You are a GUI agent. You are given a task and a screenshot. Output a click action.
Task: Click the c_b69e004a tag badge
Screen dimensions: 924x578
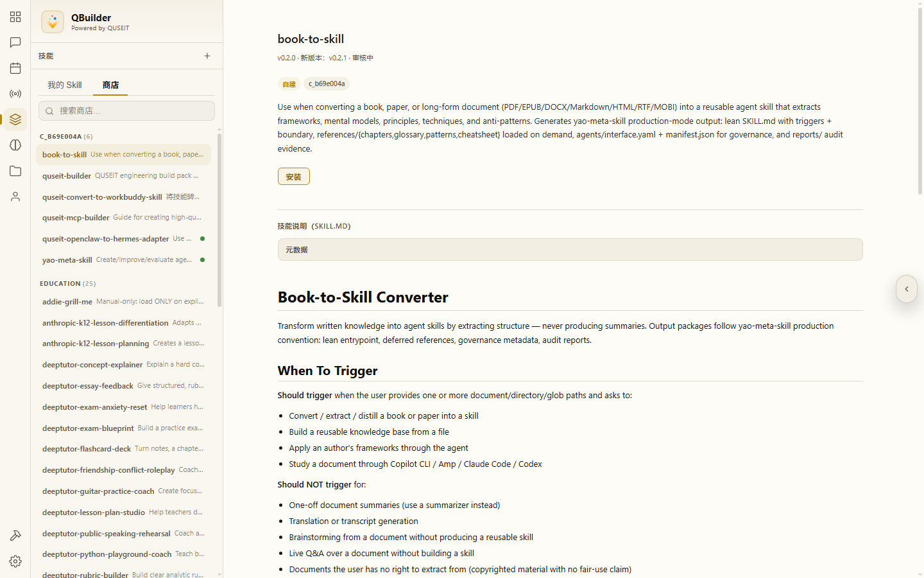click(327, 84)
